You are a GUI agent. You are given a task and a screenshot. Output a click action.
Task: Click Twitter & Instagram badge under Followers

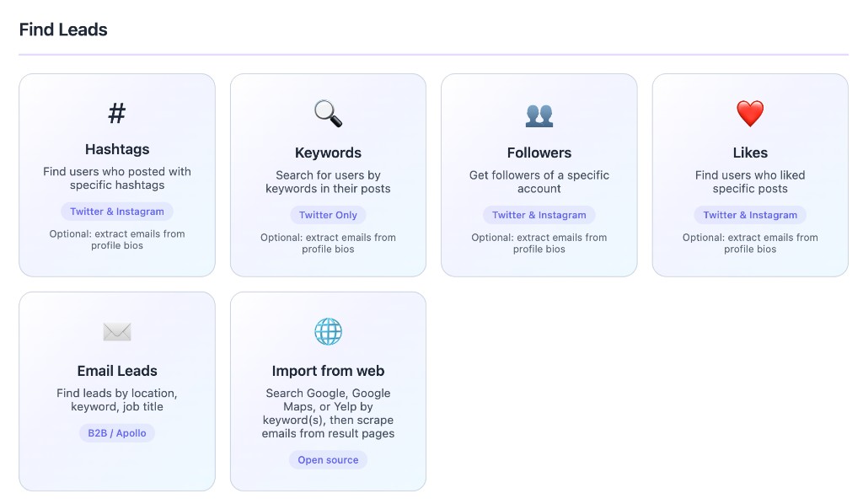tap(539, 215)
